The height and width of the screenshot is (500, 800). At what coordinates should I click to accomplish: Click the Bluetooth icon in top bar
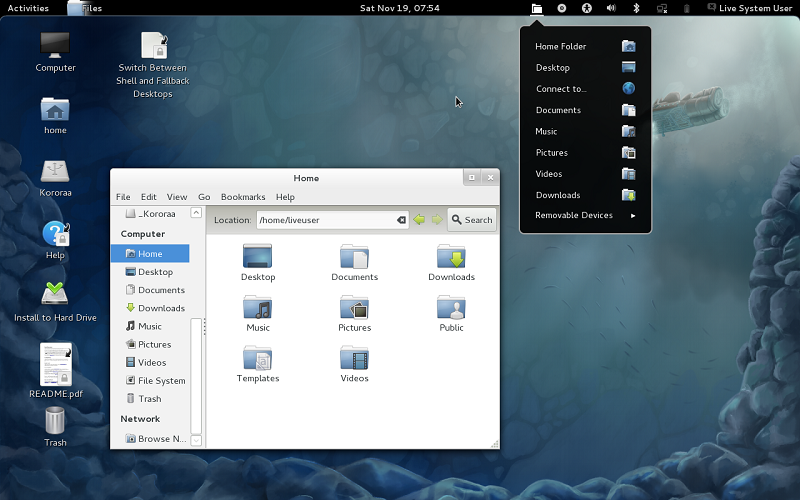pyautogui.click(x=636, y=8)
